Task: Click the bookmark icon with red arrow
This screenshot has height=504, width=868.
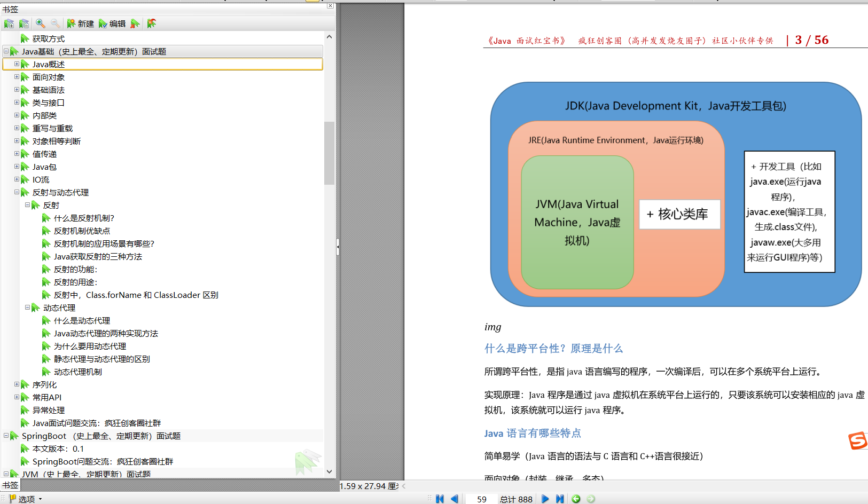Action: (152, 23)
